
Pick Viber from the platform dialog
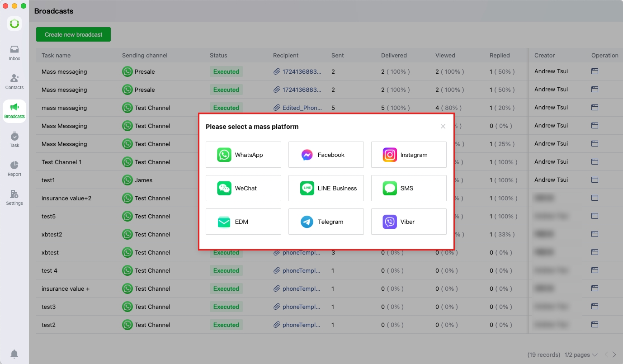point(409,222)
